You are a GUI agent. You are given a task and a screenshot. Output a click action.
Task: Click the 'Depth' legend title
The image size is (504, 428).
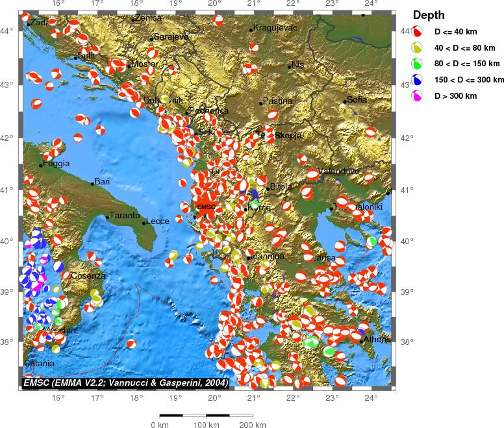429,15
